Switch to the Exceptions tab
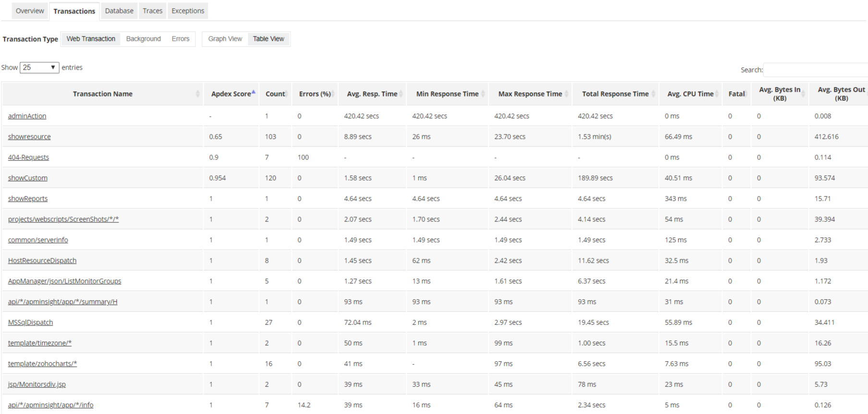The height and width of the screenshot is (414, 868). coord(188,11)
